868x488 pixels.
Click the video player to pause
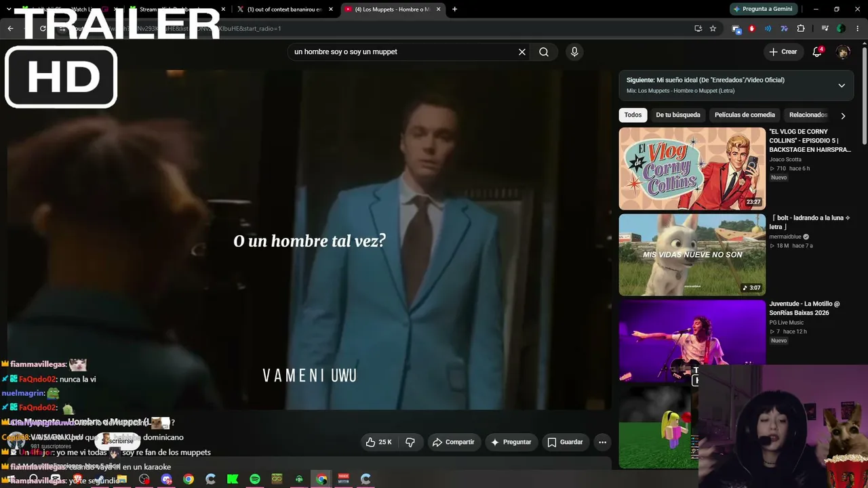click(309, 239)
